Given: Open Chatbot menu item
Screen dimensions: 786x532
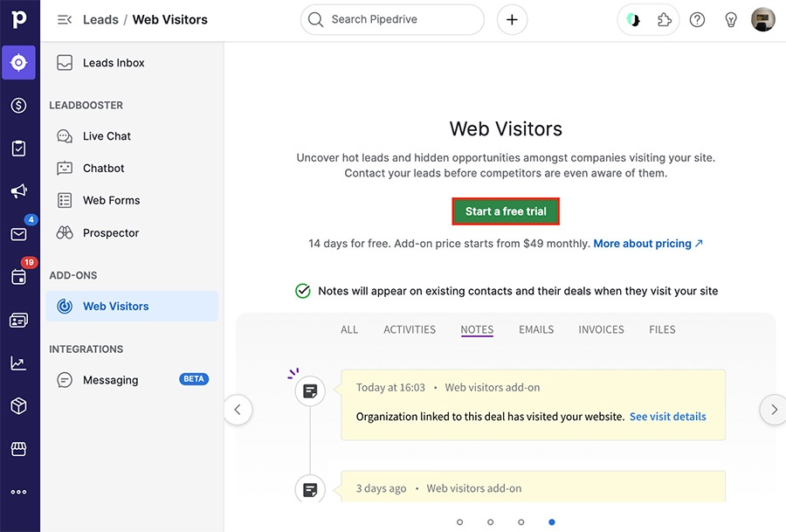Looking at the screenshot, I should pos(132,168).
